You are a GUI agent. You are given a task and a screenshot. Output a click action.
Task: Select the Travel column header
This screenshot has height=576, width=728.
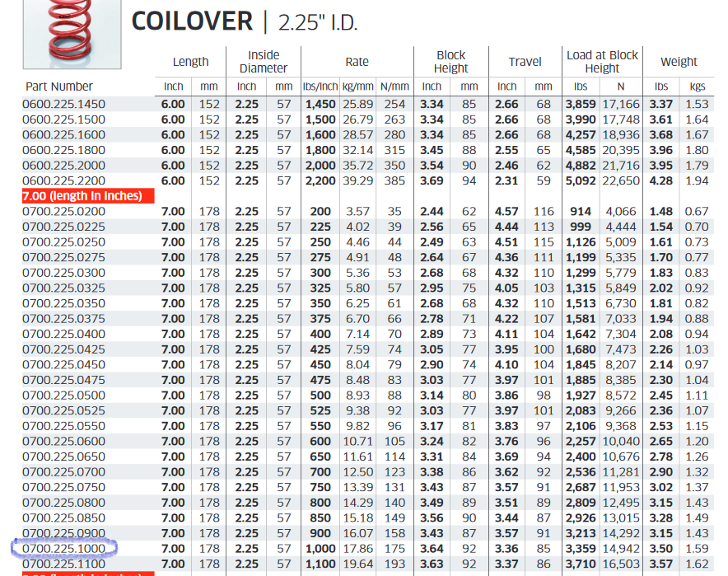click(x=525, y=62)
